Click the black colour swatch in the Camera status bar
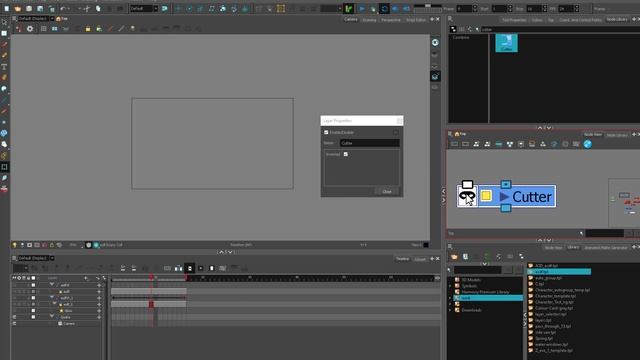The height and width of the screenshot is (360, 640). point(426,245)
